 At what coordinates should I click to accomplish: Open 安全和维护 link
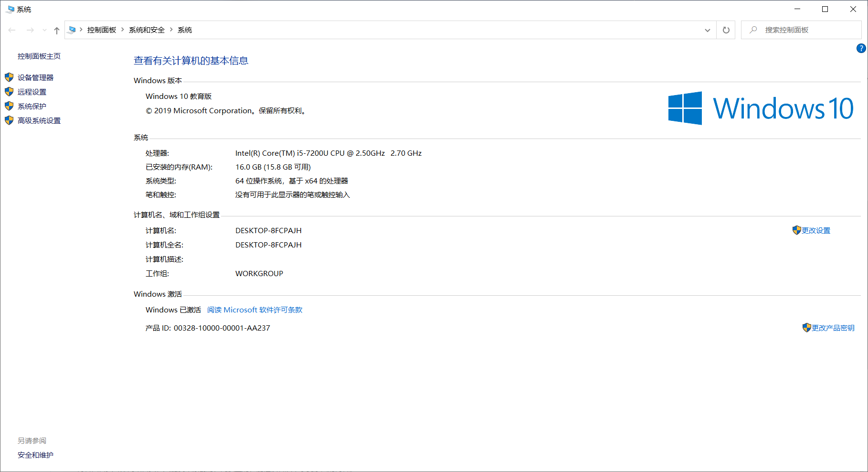point(36,455)
